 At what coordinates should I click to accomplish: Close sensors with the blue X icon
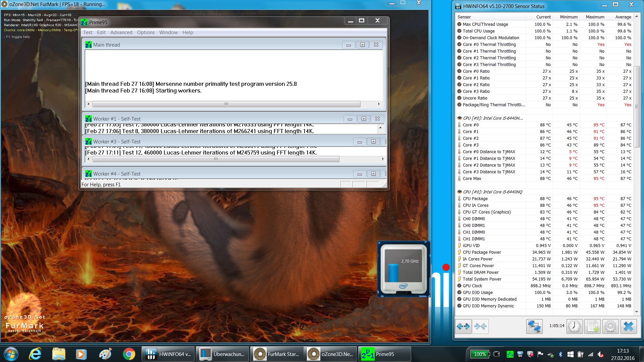(628, 326)
